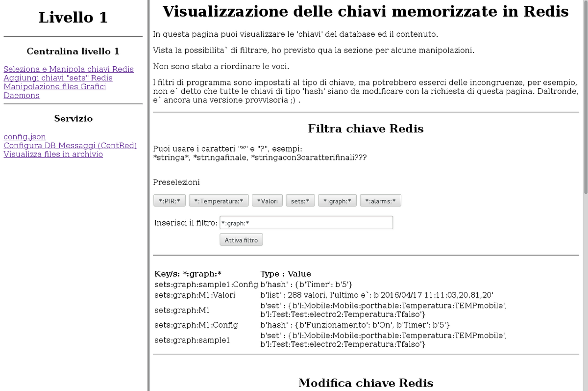Open Seleziona e Manipola chiavi Redis link
Viewport: 588px width, 391px height.
click(69, 69)
